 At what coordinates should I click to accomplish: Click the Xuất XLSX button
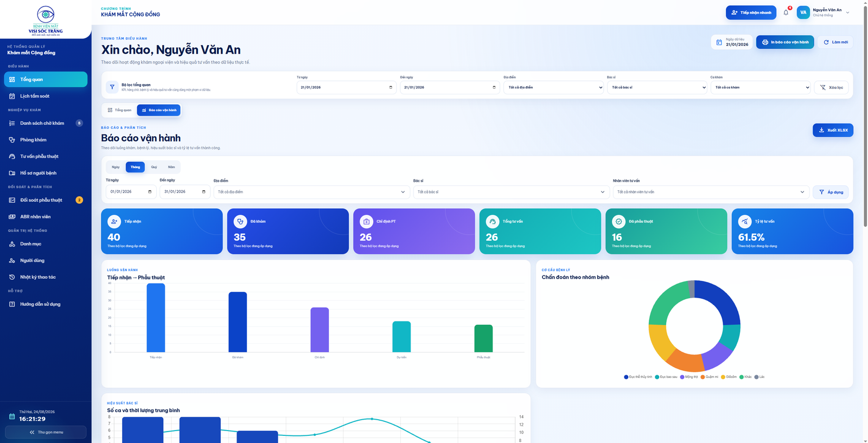tap(833, 130)
